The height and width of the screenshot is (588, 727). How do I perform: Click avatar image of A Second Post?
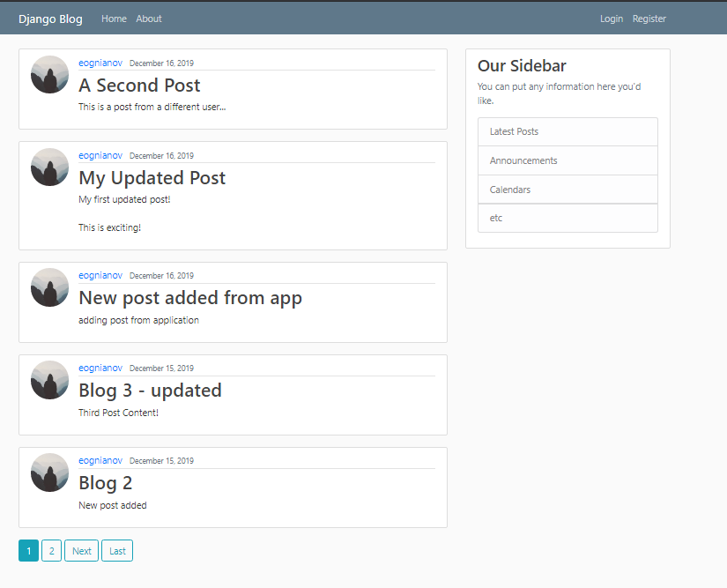pyautogui.click(x=49, y=74)
